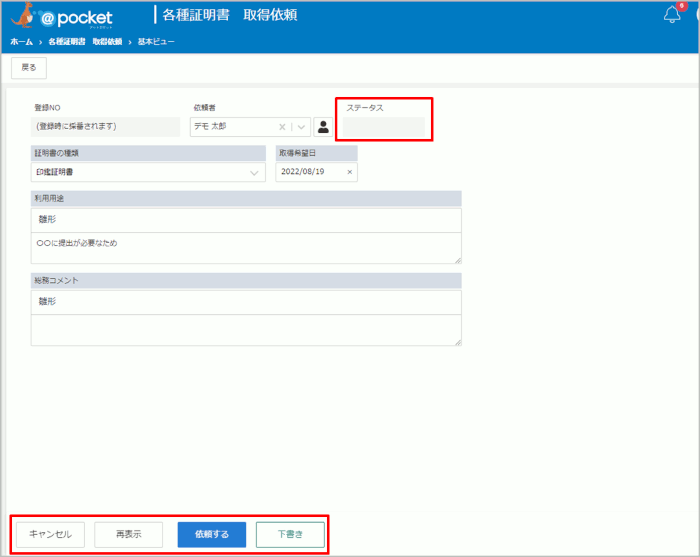Screen dimensions: 700x557
Task: Open 雛形 template selector under 利用用途
Action: [246, 220]
